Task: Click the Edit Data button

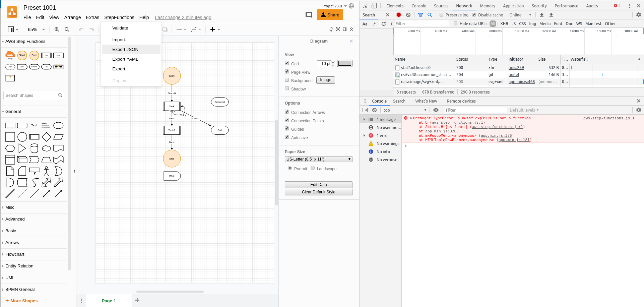Action: [x=318, y=184]
